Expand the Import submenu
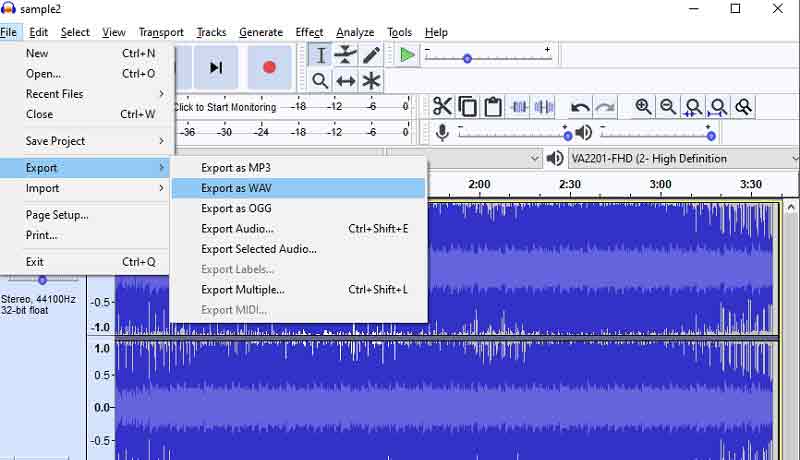 [x=85, y=188]
